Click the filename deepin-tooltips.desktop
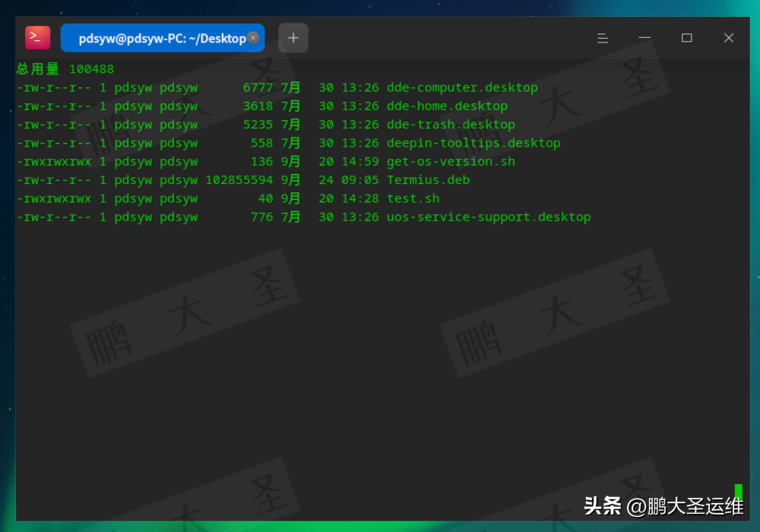 [473, 143]
